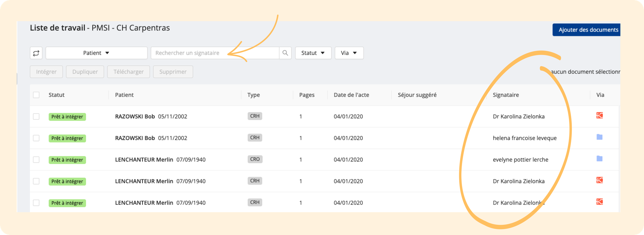Click CRH tag in first RAZOWSKI Bob row
This screenshot has width=644, height=235.
[255, 116]
